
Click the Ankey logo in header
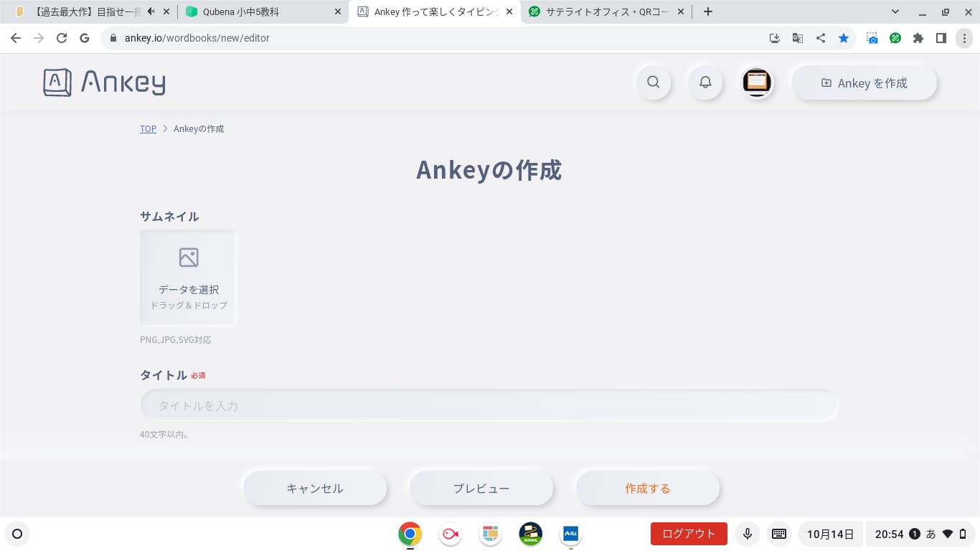coord(105,83)
